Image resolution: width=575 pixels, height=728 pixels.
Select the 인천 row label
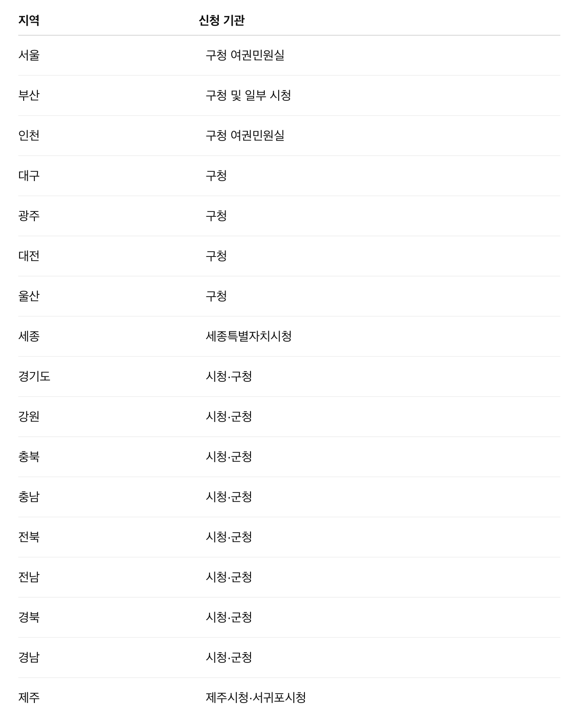[x=29, y=136]
